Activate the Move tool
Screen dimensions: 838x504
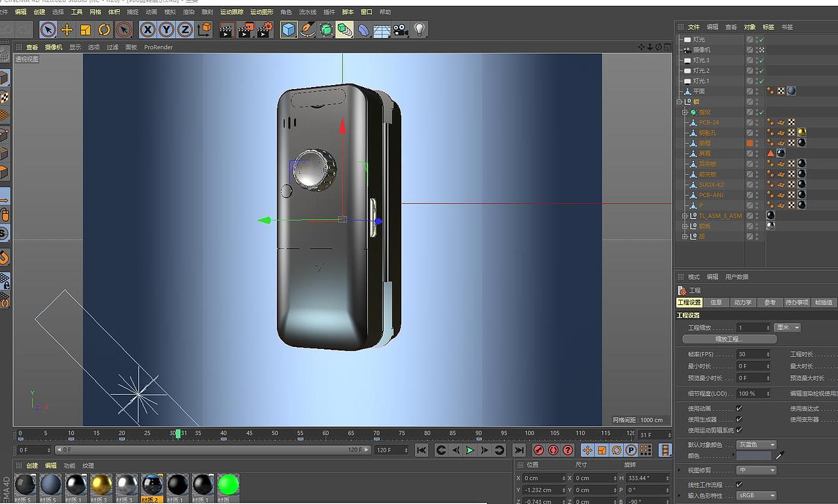[67, 29]
